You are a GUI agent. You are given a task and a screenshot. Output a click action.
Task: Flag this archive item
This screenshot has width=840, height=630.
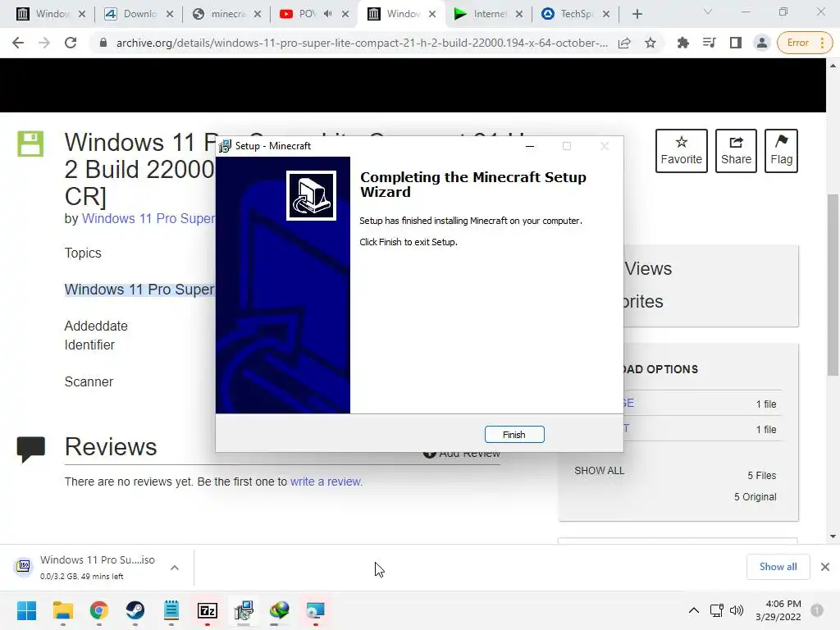781,151
